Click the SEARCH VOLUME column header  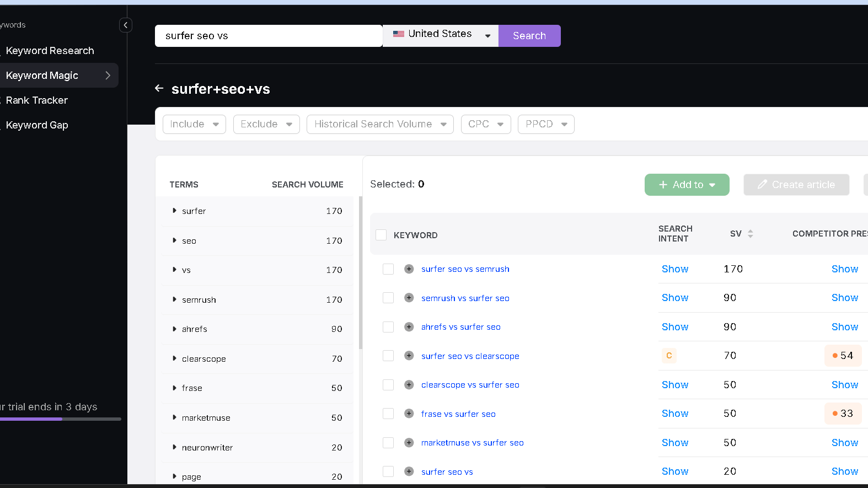pos(308,185)
